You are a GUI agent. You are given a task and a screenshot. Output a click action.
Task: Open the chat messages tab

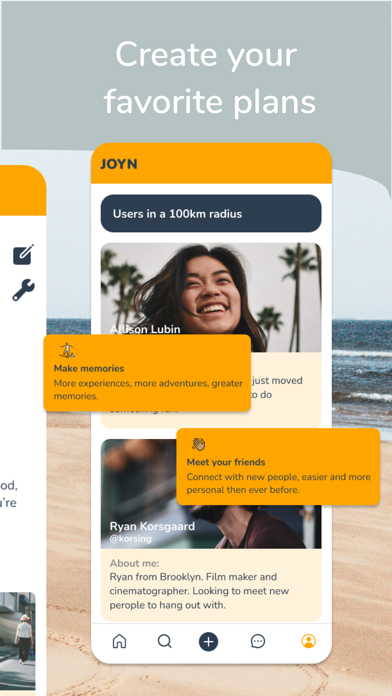point(258,641)
